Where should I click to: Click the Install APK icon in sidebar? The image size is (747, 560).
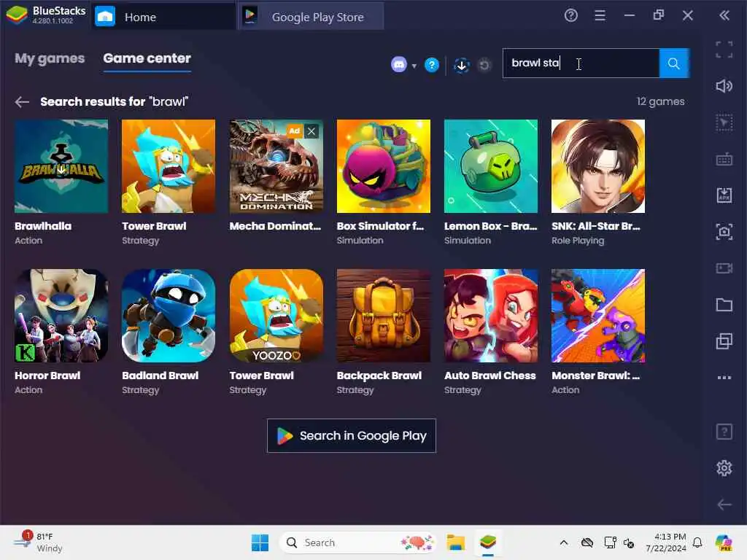click(x=724, y=195)
